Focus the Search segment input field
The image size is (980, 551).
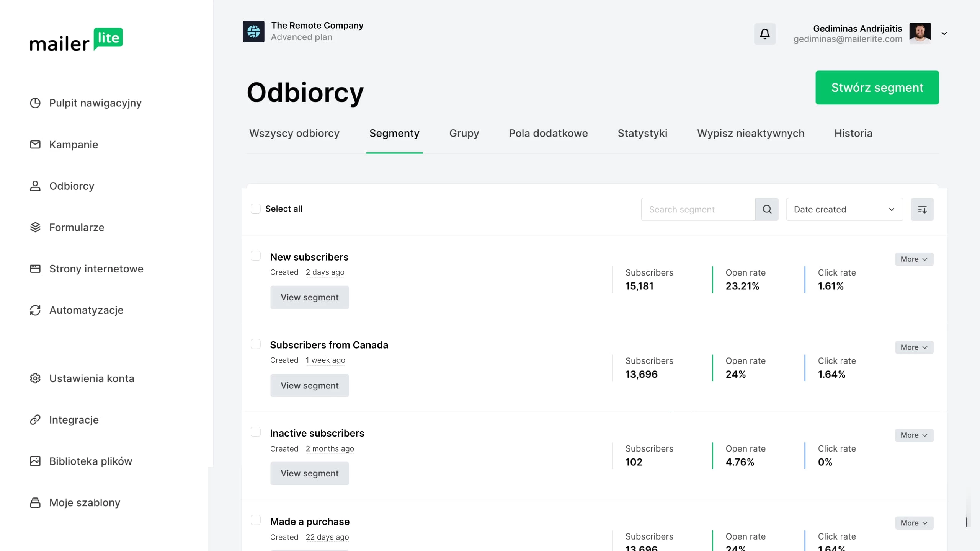[697, 209]
